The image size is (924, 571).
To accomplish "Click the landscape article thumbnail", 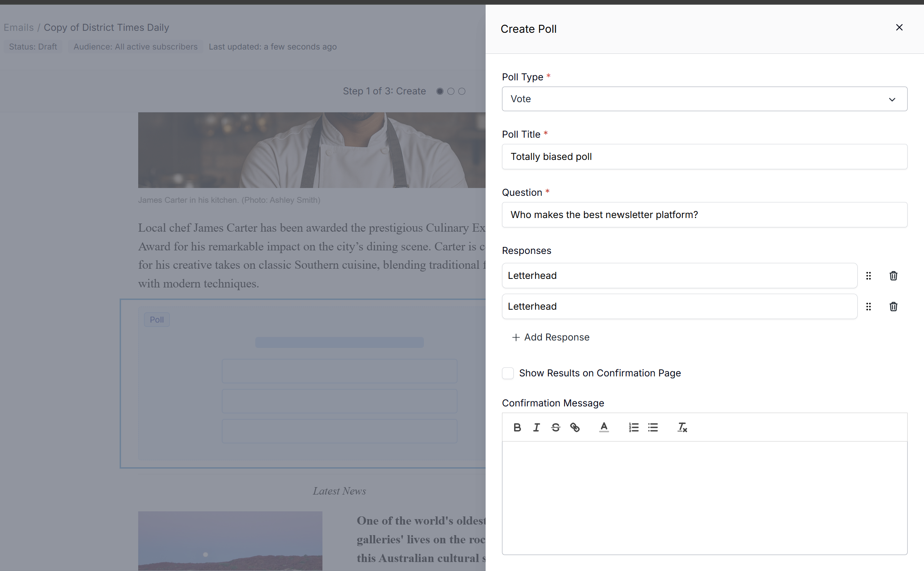I will point(230,541).
